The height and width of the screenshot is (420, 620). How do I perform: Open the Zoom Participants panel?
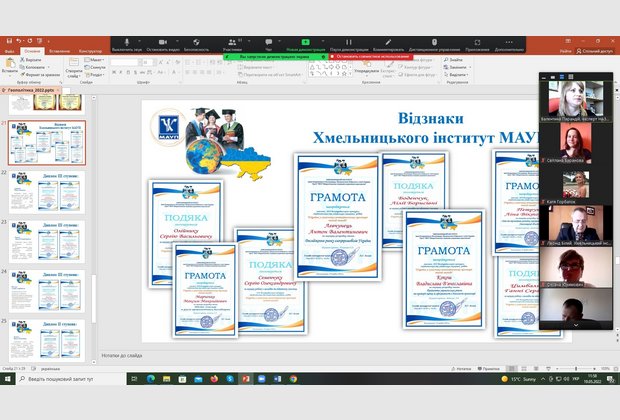point(232,45)
